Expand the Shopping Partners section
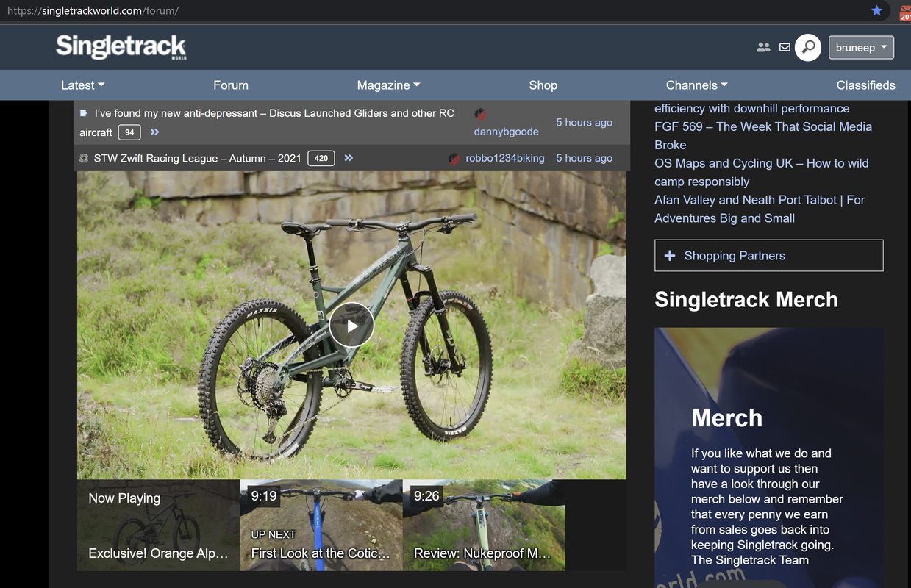911x588 pixels. [768, 256]
